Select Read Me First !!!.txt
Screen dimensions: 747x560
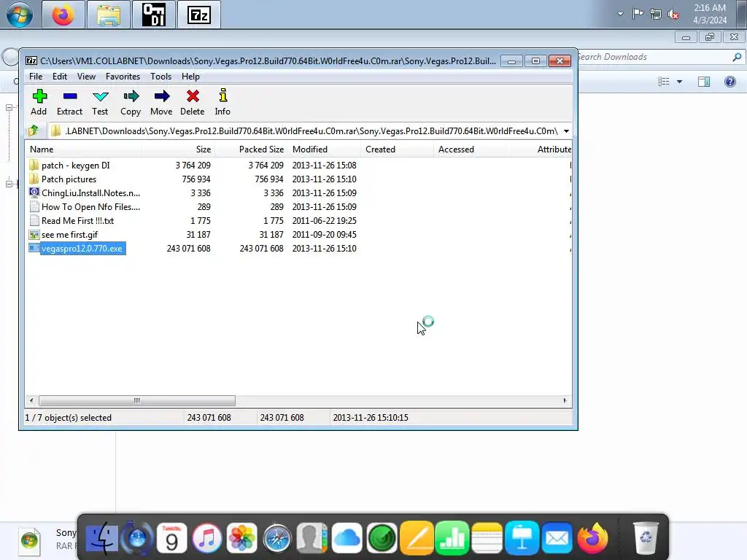(77, 220)
